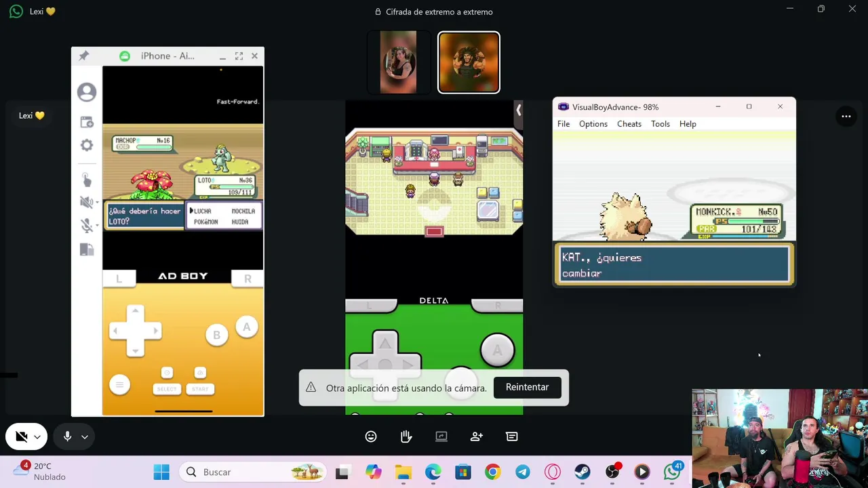
Task: Open more options three-dot menu
Action: pos(846,116)
